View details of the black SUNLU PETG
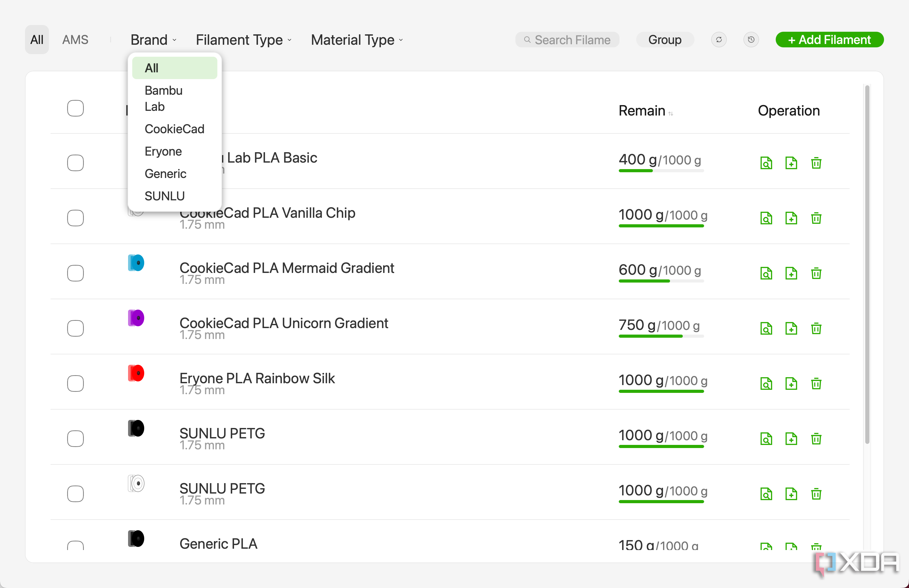Image resolution: width=909 pixels, height=588 pixels. click(766, 439)
